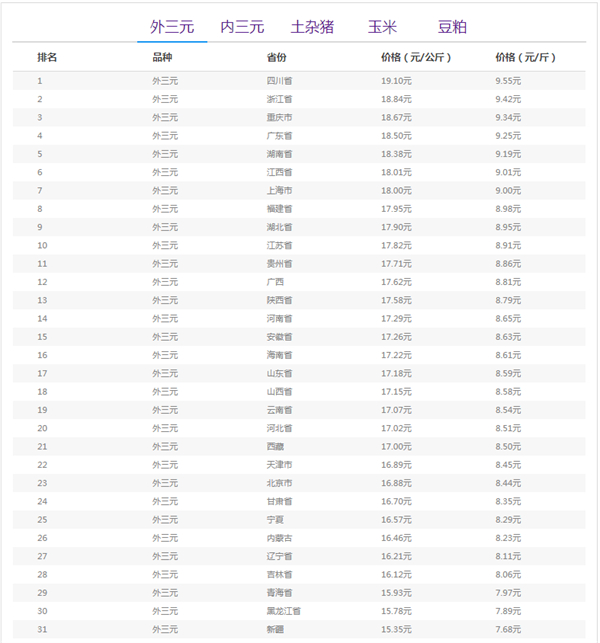Click the 省份 column header
The width and height of the screenshot is (600, 643).
[x=276, y=57]
